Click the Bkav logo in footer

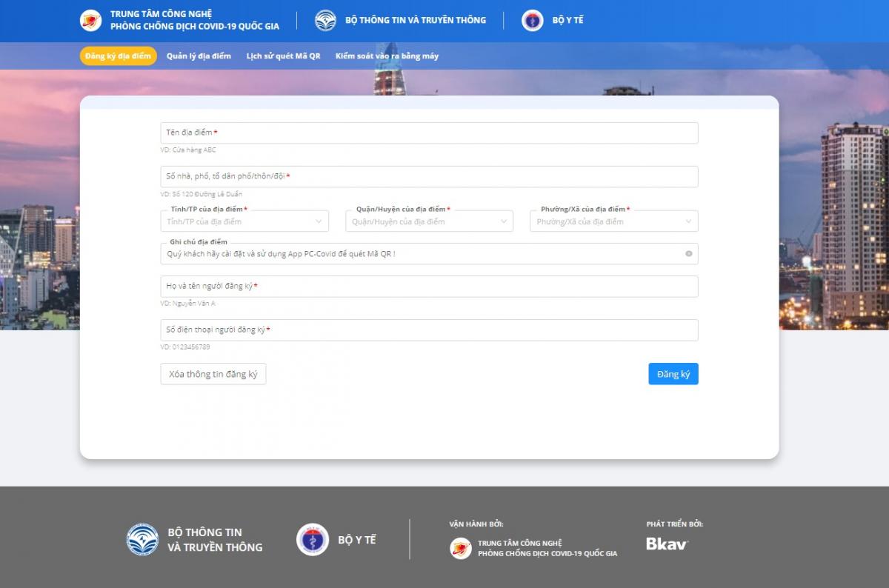pos(667,544)
